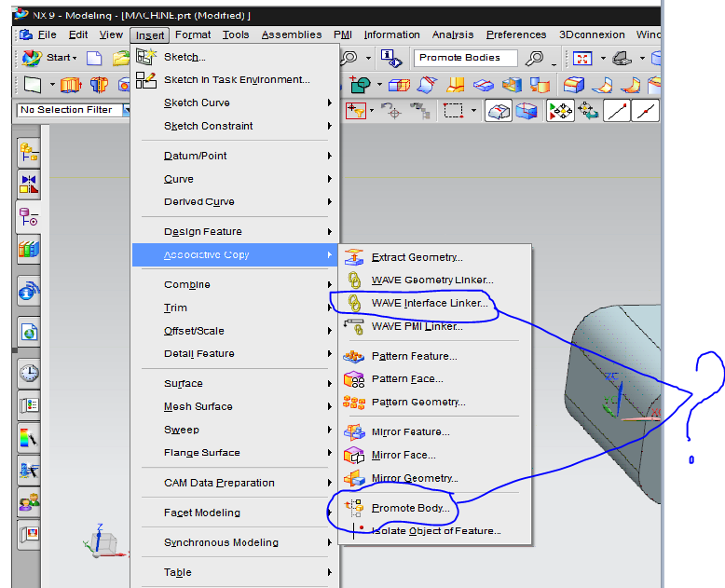Click in the Promote Bodies command finder field
Screen dimensions: 725x588
(x=465, y=58)
